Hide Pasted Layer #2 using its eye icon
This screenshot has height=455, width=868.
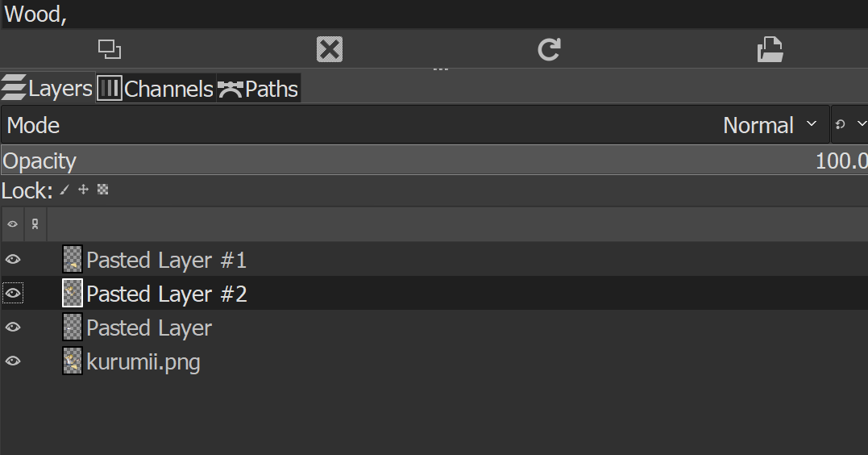tap(13, 294)
